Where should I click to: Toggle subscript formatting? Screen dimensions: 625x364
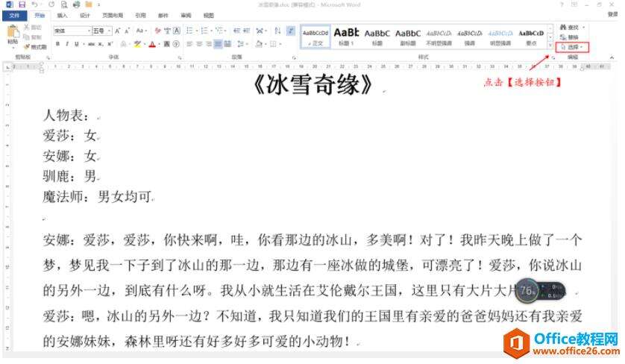[101, 44]
